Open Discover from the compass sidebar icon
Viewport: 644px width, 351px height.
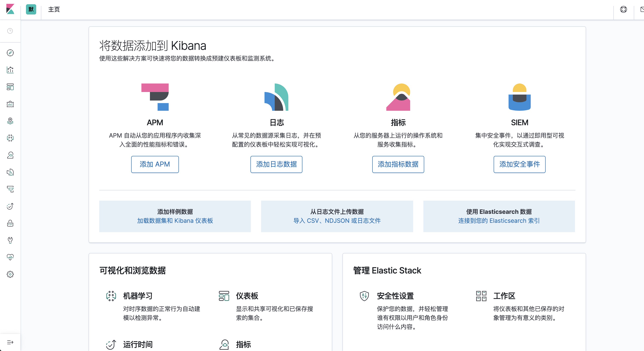(10, 53)
